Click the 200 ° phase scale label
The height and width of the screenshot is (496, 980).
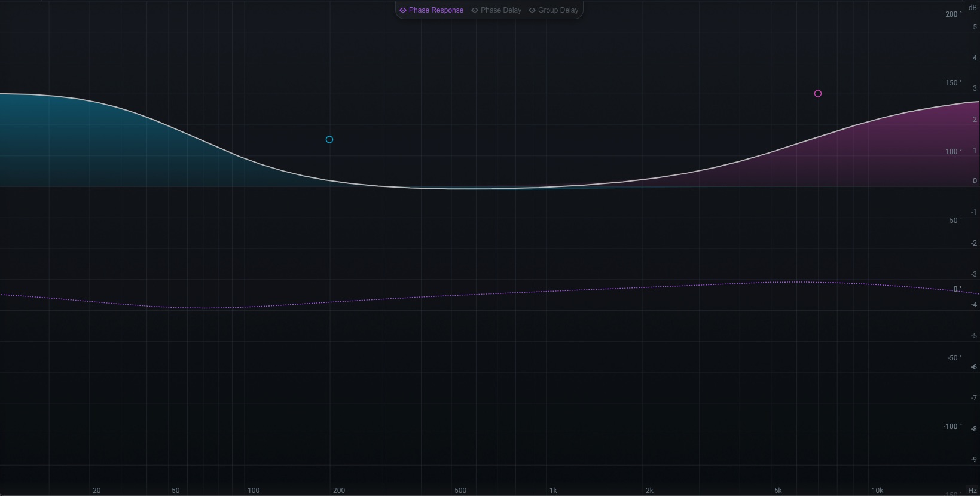click(954, 14)
